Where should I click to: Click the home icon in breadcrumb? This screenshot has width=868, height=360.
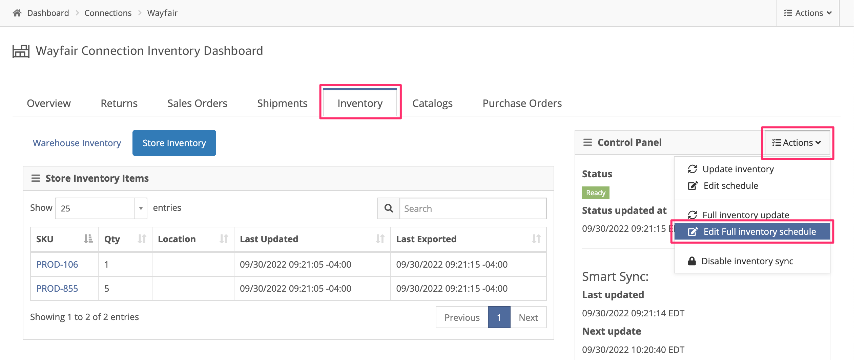click(x=17, y=13)
